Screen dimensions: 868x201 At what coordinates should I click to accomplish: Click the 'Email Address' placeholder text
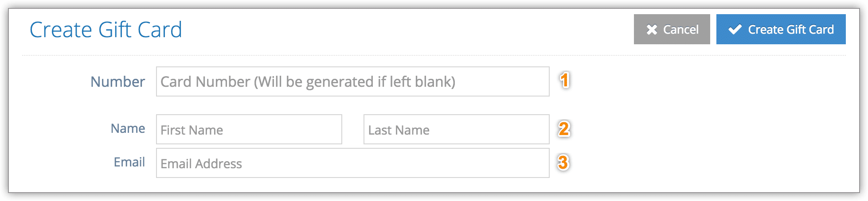tap(201, 164)
